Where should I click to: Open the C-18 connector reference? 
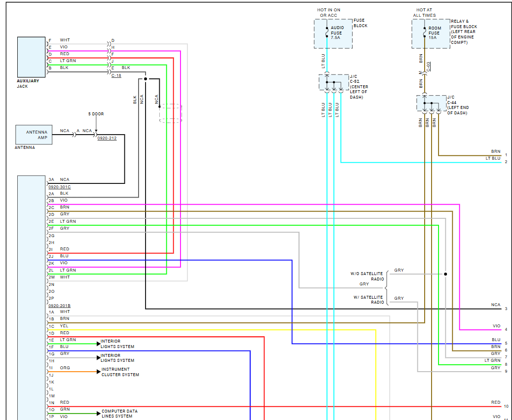(116, 75)
